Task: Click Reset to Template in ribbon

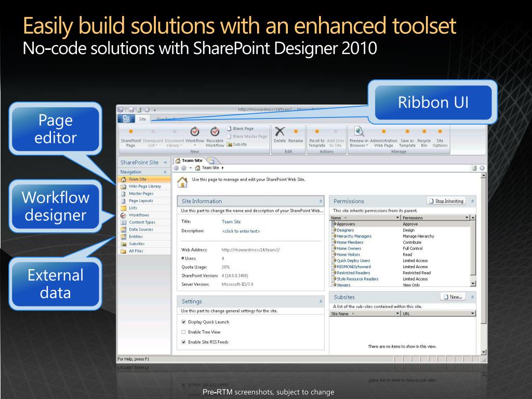Action: 317,138
